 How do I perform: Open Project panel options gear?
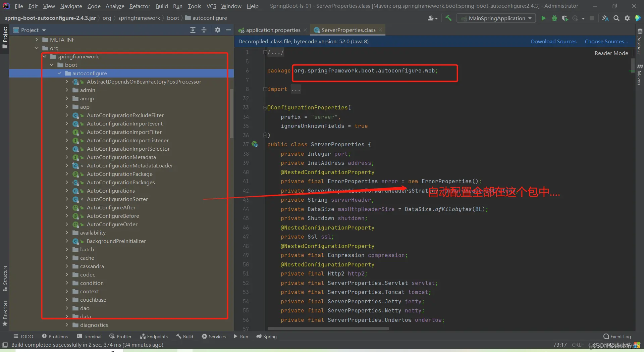click(218, 30)
